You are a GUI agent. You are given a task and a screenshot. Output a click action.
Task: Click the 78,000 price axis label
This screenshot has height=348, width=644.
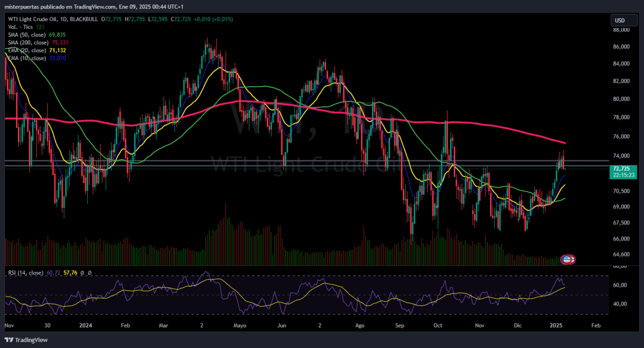tap(622, 117)
